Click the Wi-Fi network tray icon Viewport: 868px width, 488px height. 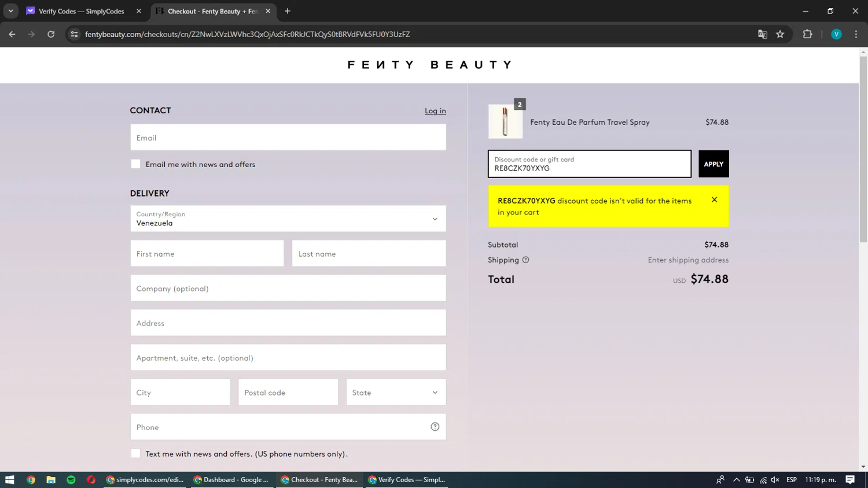tap(763, 480)
